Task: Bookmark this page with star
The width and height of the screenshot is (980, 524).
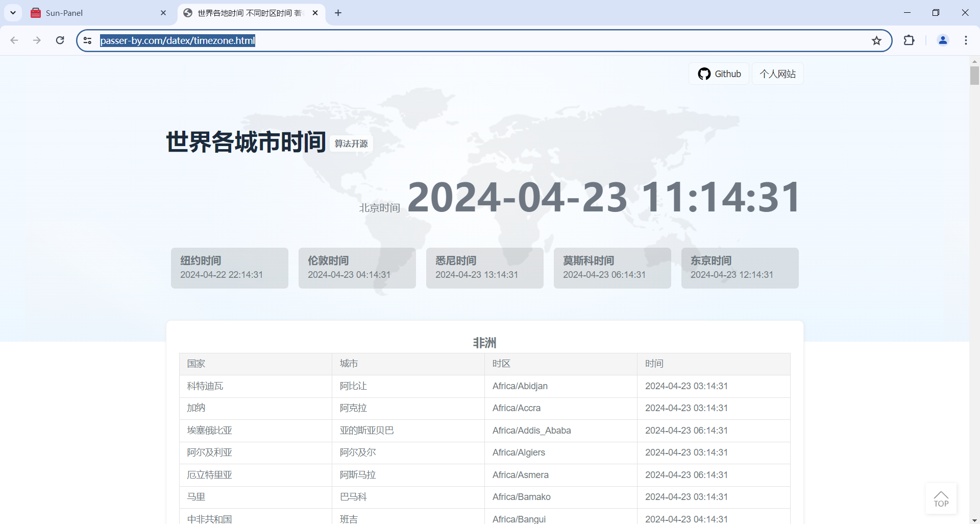Action: point(876,40)
